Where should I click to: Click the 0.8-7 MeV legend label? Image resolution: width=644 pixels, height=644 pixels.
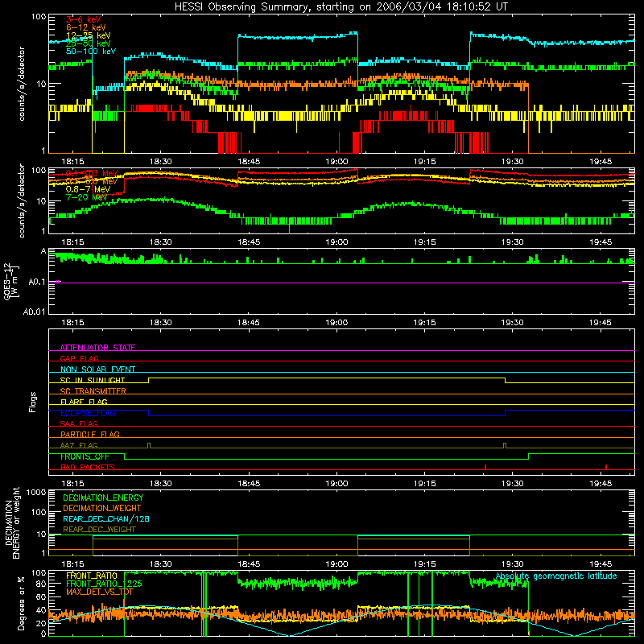tap(88, 189)
